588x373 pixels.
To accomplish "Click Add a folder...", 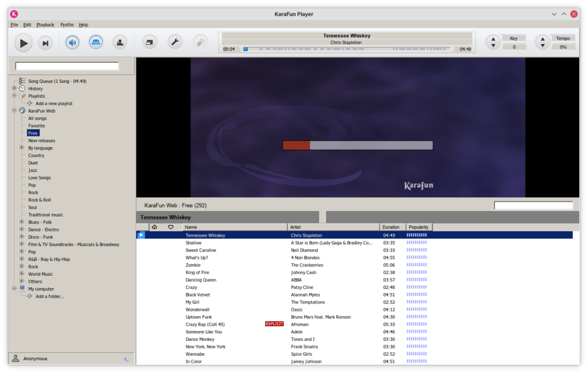I will click(49, 297).
